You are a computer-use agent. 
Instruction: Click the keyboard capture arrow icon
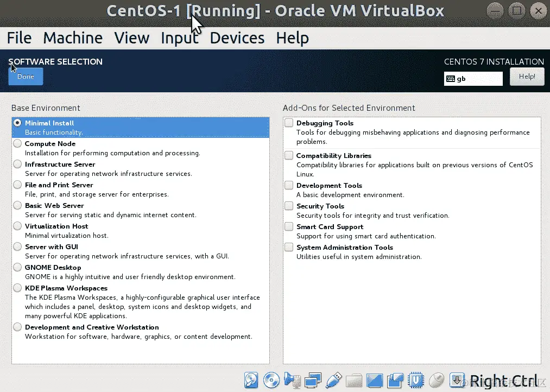tap(457, 380)
